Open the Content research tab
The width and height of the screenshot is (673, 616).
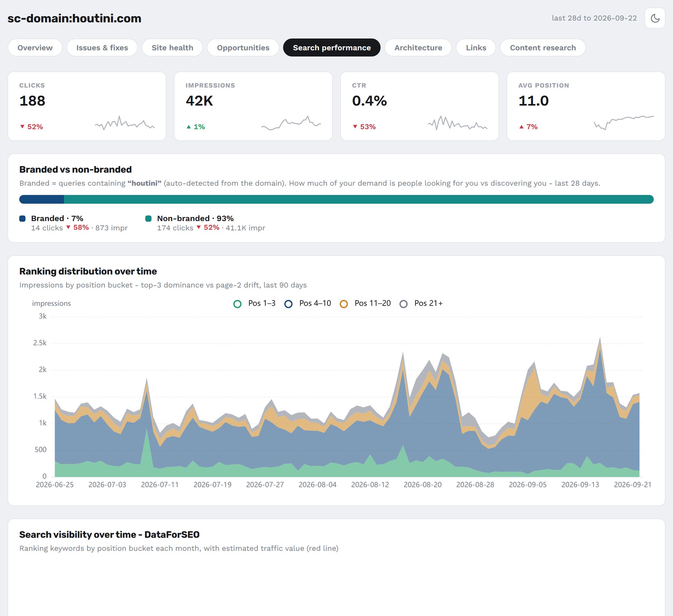click(543, 47)
